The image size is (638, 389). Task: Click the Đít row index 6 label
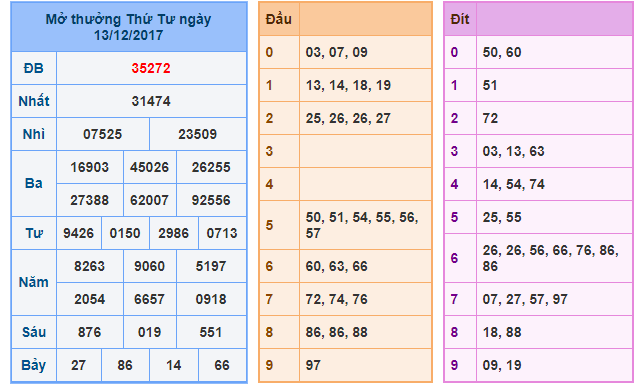(454, 258)
